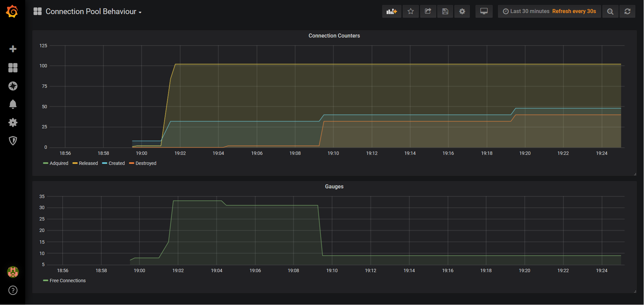Image resolution: width=644 pixels, height=305 pixels.
Task: Open the Connection Counters panel title menu
Action: pyautogui.click(x=334, y=36)
